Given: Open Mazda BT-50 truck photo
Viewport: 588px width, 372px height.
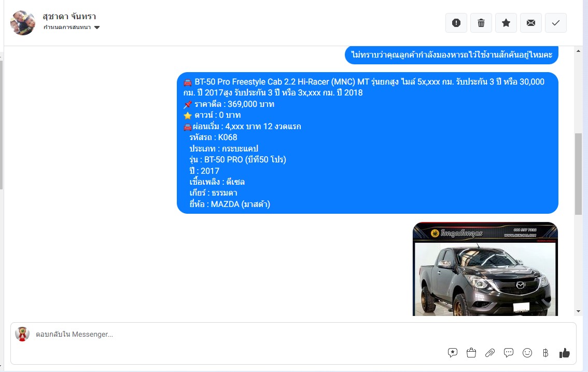Looking at the screenshot, I should [x=485, y=269].
